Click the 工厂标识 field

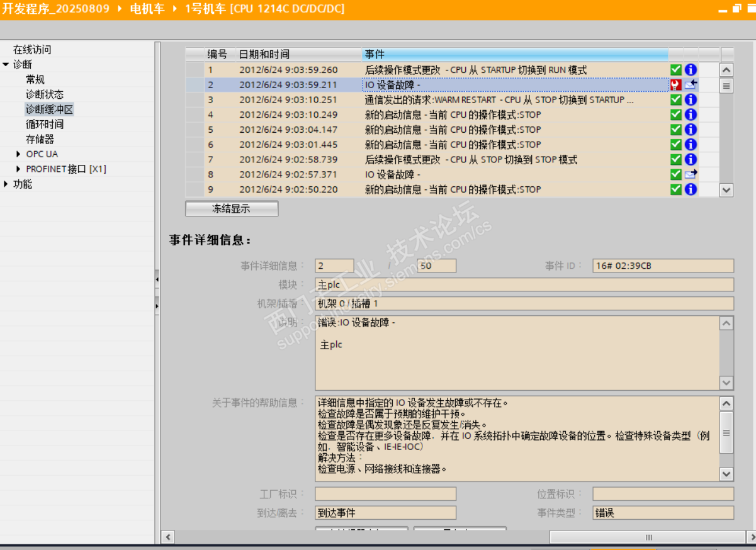coord(385,494)
